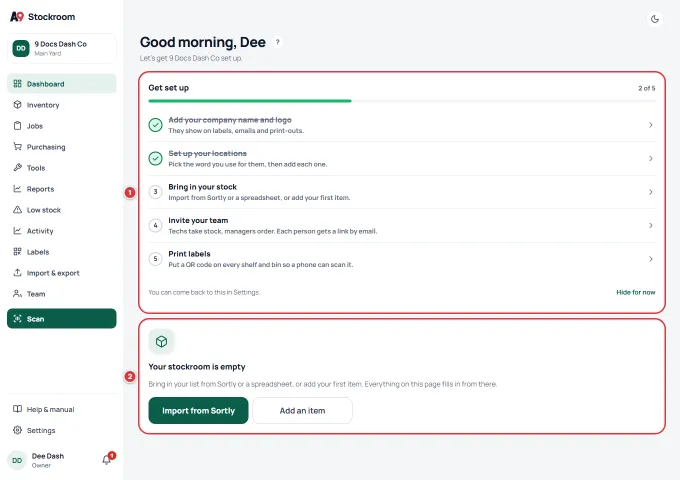Click the Scan viewfinder icon

[x=17, y=319]
